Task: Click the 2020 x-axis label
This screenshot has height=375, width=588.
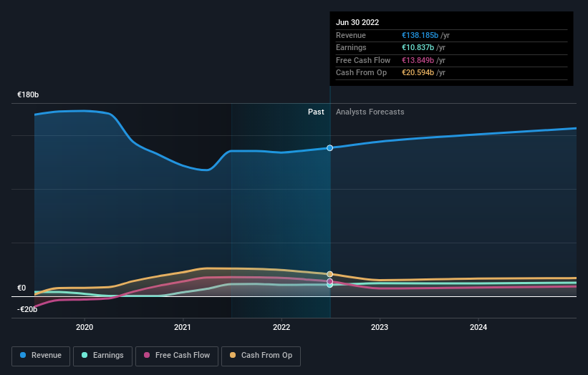Action: 85,328
